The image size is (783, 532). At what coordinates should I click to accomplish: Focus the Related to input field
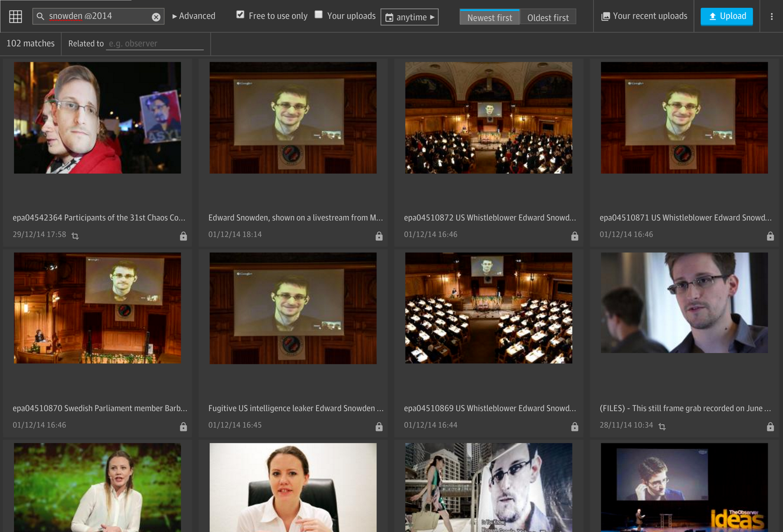coord(155,44)
